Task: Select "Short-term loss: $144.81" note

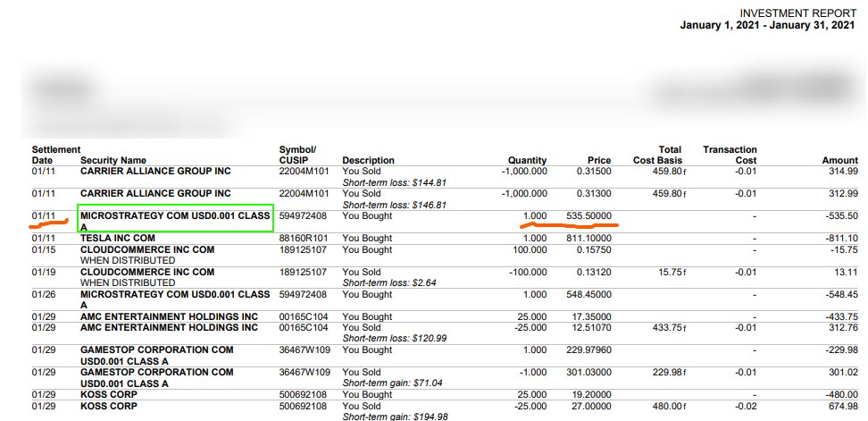Action: coord(394,183)
